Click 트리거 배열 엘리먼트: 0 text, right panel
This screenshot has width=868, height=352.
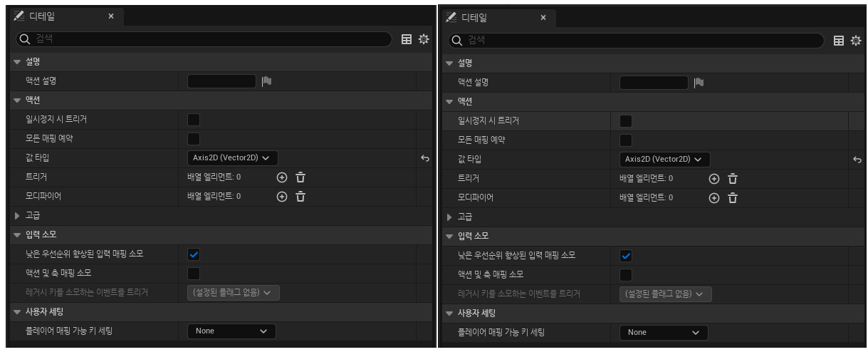click(x=646, y=178)
